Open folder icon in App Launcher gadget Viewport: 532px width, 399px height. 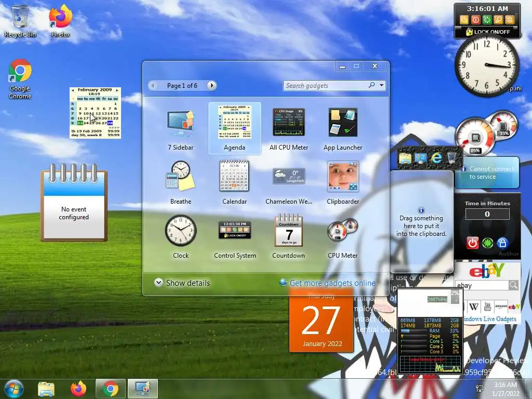[x=405, y=158]
